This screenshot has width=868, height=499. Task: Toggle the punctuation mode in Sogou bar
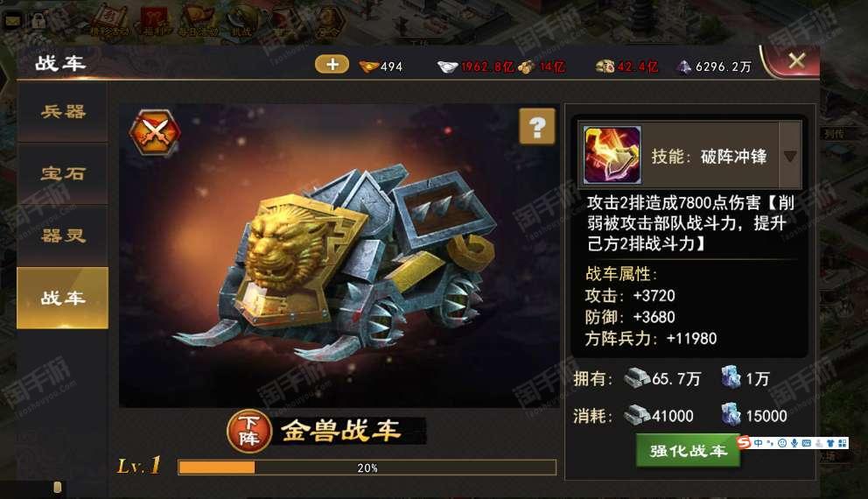coord(770,443)
